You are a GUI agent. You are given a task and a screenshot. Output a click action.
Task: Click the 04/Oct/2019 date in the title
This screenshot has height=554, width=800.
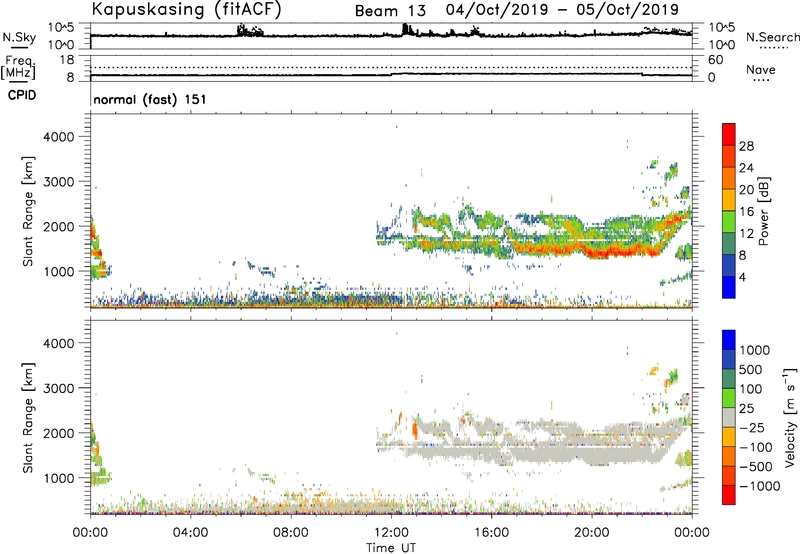coord(497,10)
